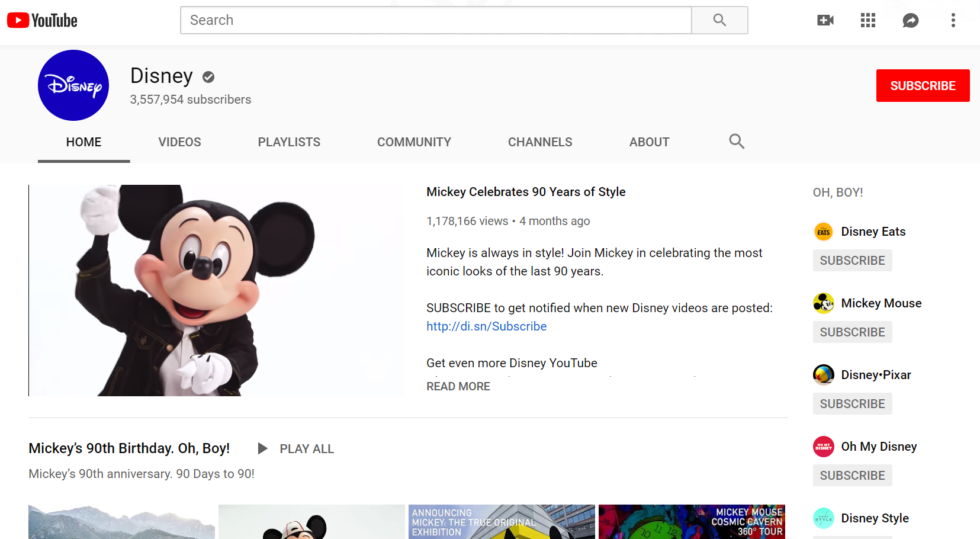Image resolution: width=980 pixels, height=539 pixels.
Task: Click the Disney•Pixar channel name
Action: 876,375
